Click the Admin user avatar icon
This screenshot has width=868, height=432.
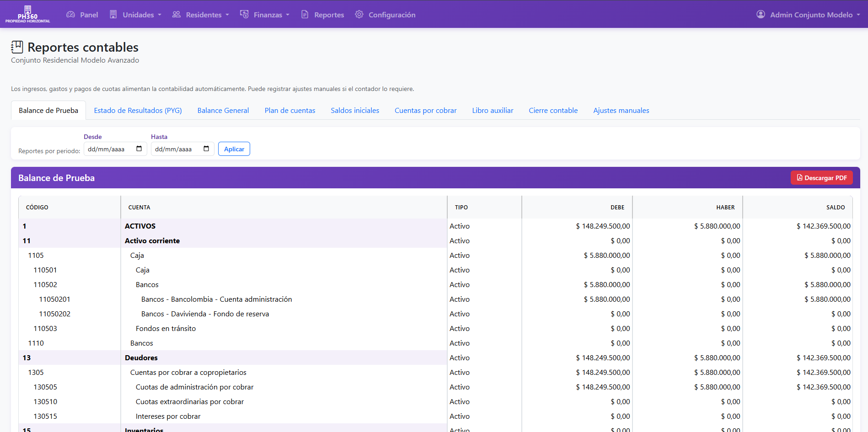(761, 15)
